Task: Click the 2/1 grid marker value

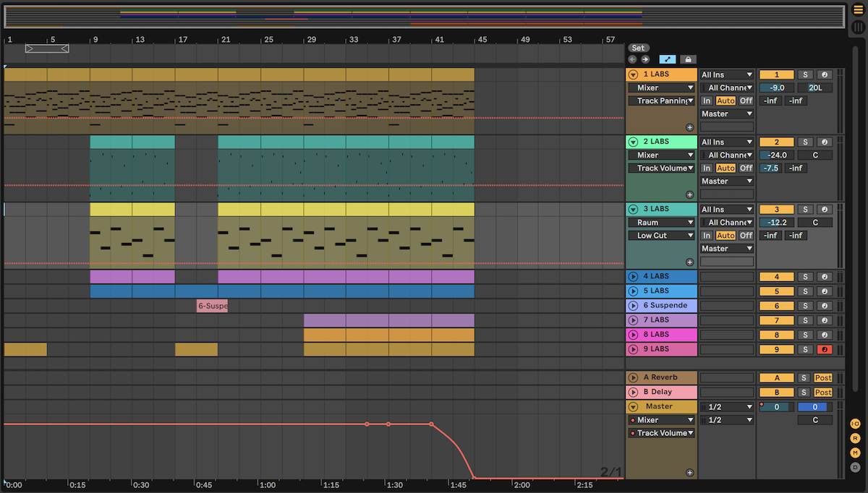Action: [610, 472]
